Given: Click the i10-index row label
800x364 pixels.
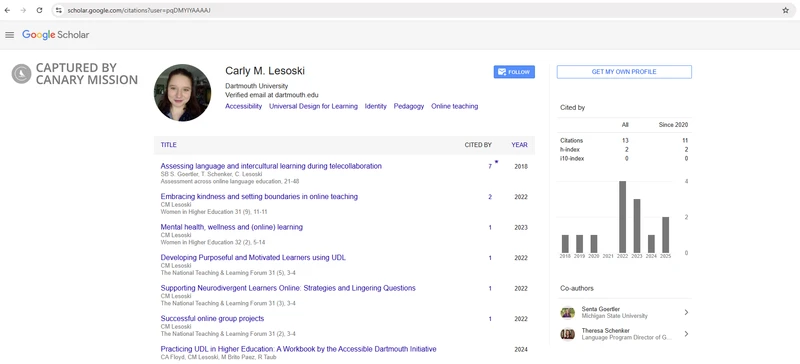Looking at the screenshot, I should tap(572, 159).
